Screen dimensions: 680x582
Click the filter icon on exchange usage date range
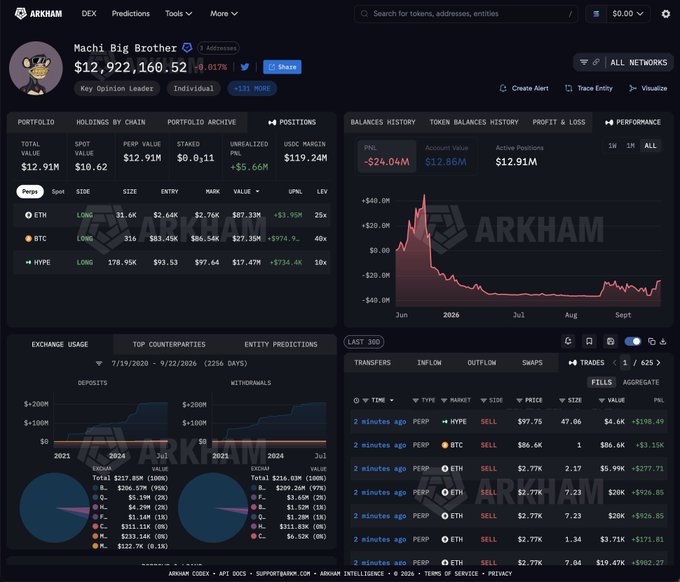click(x=99, y=363)
